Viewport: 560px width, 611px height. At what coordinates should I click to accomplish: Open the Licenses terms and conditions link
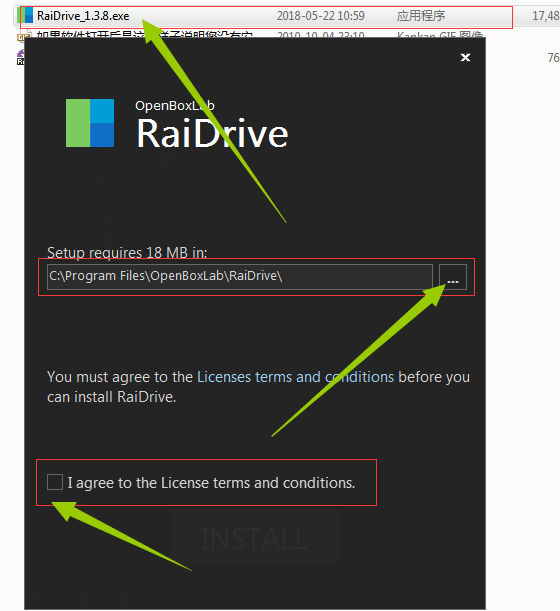click(295, 377)
